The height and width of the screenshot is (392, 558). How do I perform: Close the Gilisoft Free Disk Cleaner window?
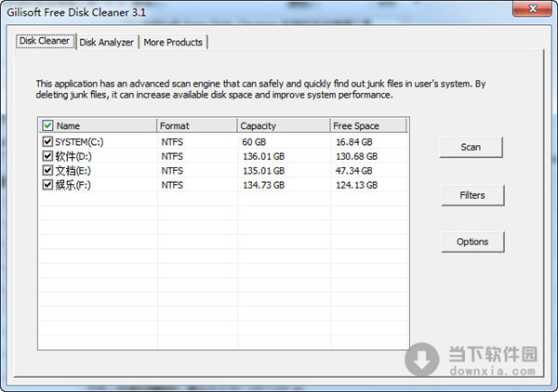pos(532,8)
